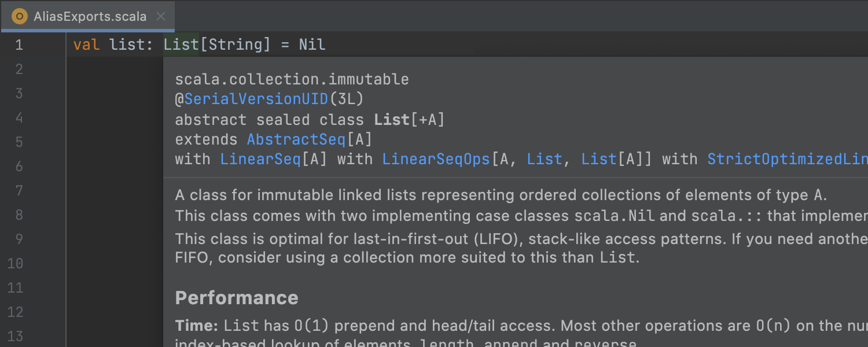The height and width of the screenshot is (347, 868).
Task: Click the val keyword in line 1
Action: pos(86,45)
